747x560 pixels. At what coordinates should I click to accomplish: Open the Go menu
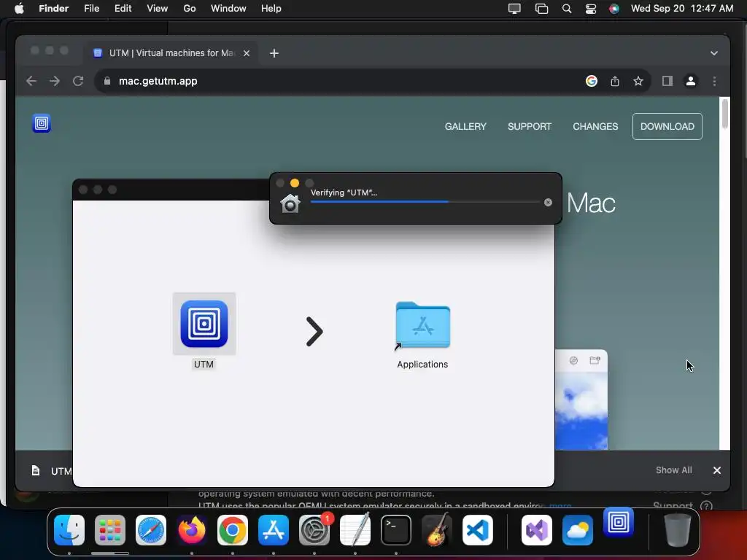click(x=189, y=9)
